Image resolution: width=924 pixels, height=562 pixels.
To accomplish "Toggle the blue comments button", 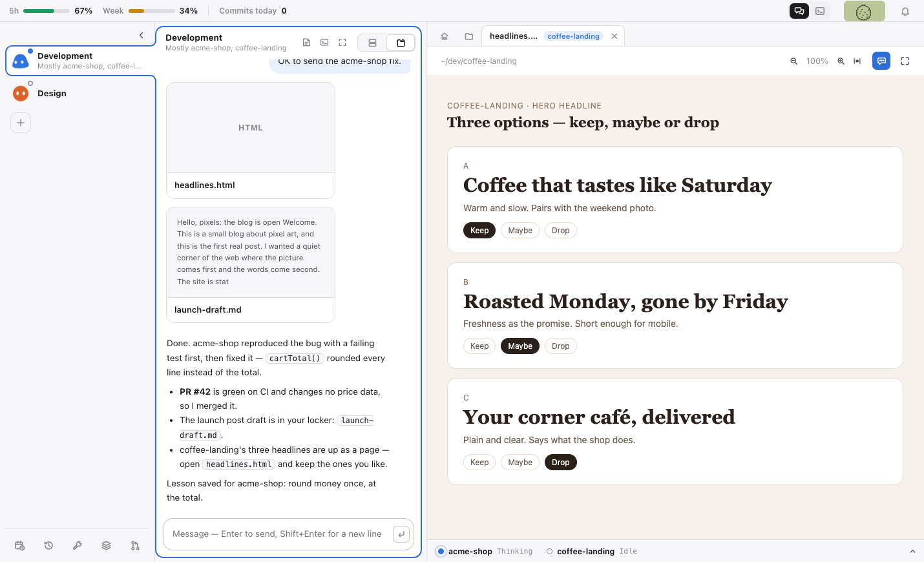I will [x=881, y=61].
